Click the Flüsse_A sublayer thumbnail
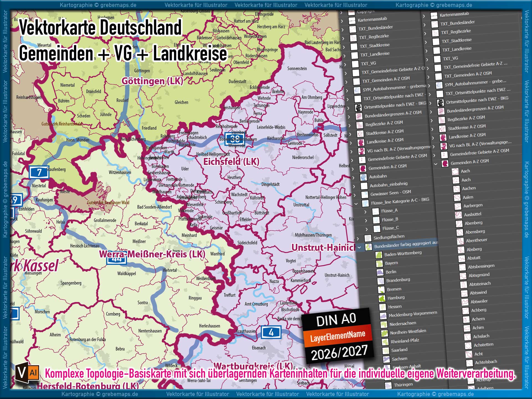 376,212
